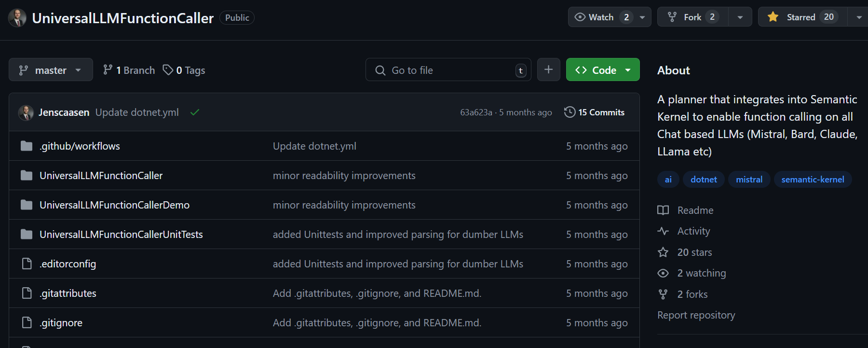Open the UniversalLLMFunctionCallerDemo folder
Image resolution: width=868 pixels, height=348 pixels.
(114, 205)
